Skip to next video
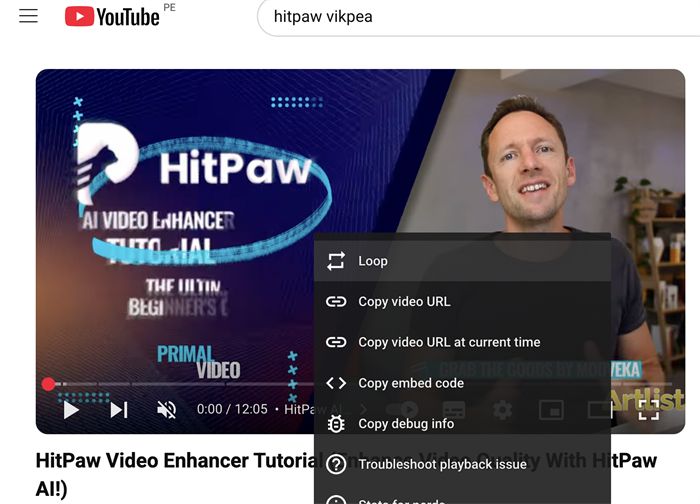Screen dimensions: 700x504 pos(119,409)
